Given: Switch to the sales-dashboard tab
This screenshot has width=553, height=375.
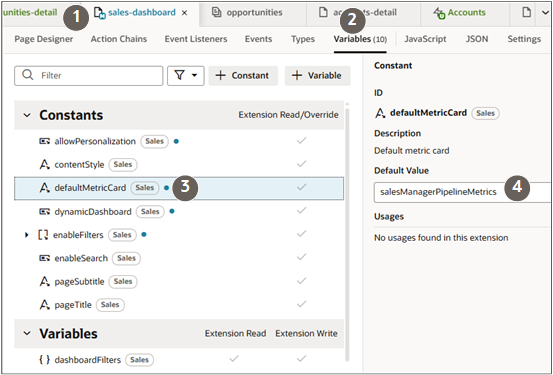Looking at the screenshot, I should (140, 13).
